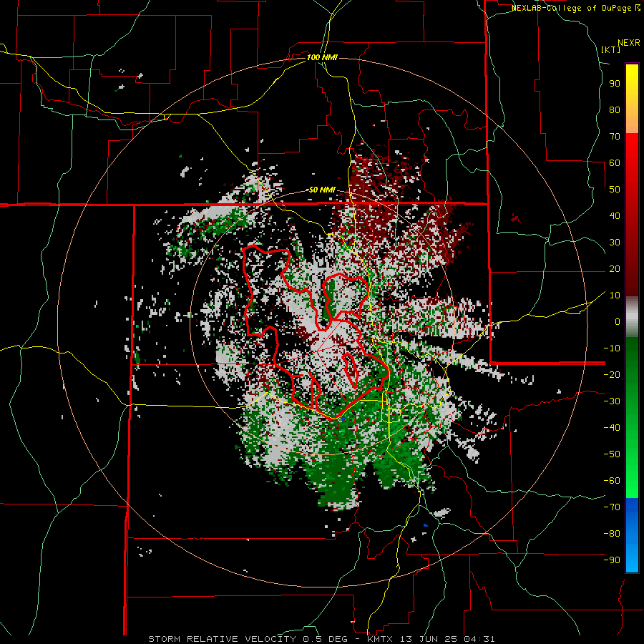Click the -10 value on velocity scale
644x644 pixels.
[x=612, y=348]
